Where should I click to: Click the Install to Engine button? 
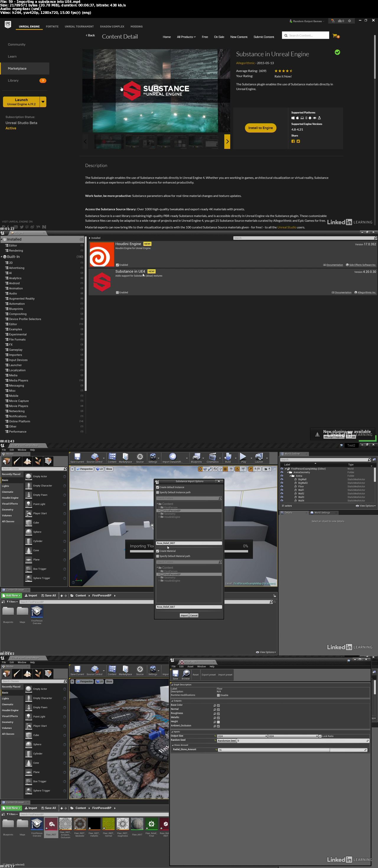point(260,128)
